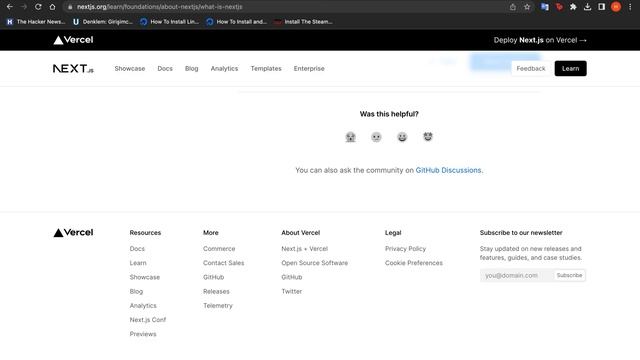Image resolution: width=640 pixels, height=360 pixels.
Task: Open Twitter footer link
Action: tap(292, 291)
